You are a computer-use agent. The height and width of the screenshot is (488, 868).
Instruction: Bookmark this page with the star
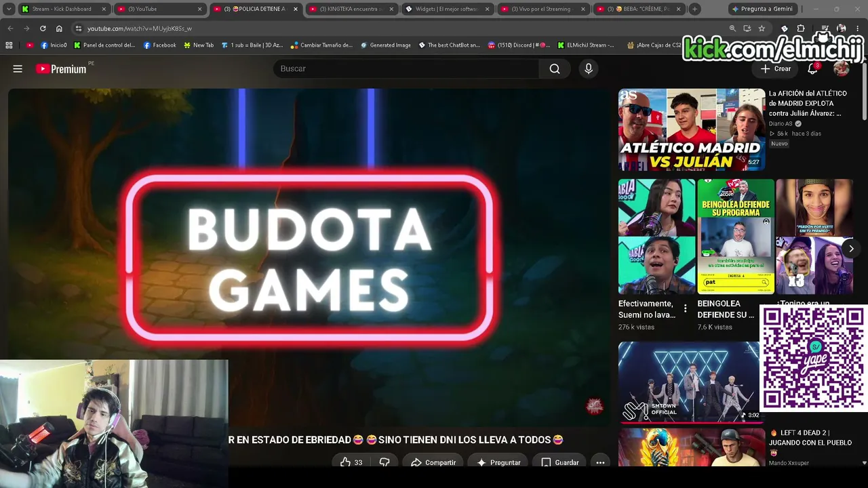[x=762, y=28]
